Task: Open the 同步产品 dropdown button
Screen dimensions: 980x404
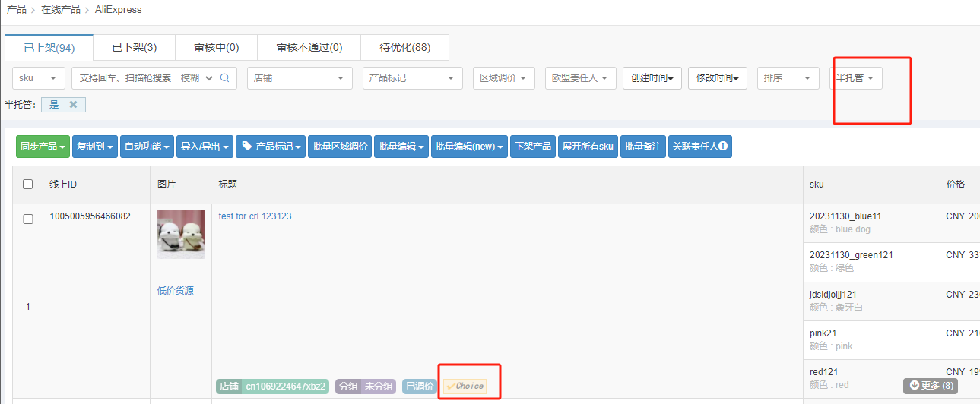Action: coord(43,147)
